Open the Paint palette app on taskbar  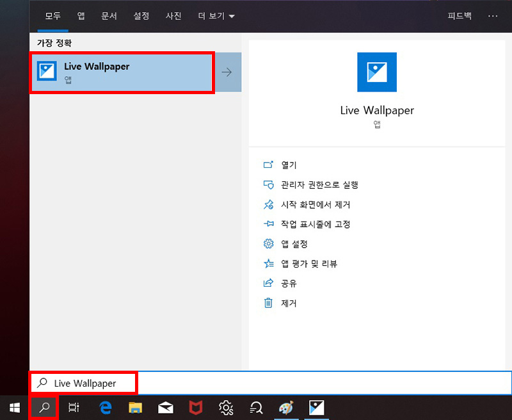286,408
